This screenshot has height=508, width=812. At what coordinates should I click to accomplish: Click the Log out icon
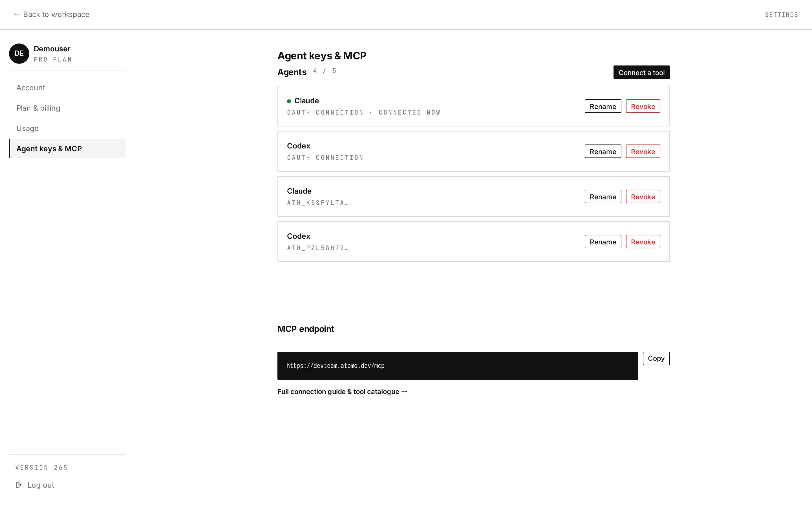coord(19,485)
